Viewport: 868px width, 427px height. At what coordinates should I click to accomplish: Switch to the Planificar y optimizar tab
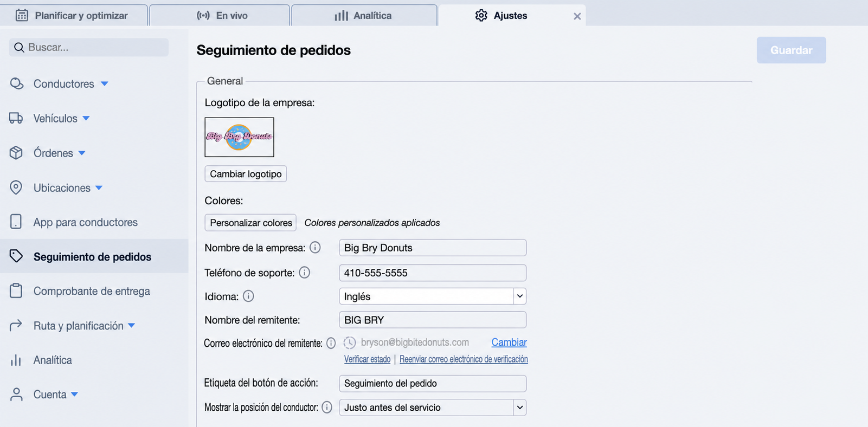click(x=74, y=15)
